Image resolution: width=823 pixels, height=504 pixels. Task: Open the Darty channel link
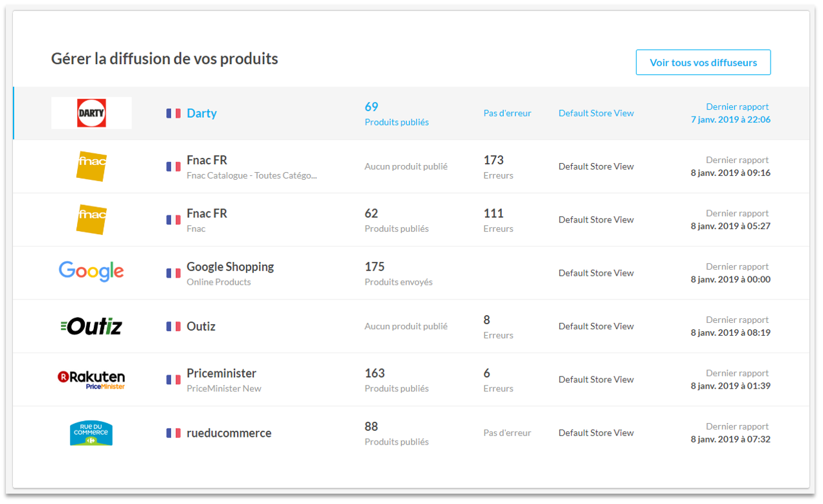click(x=201, y=113)
